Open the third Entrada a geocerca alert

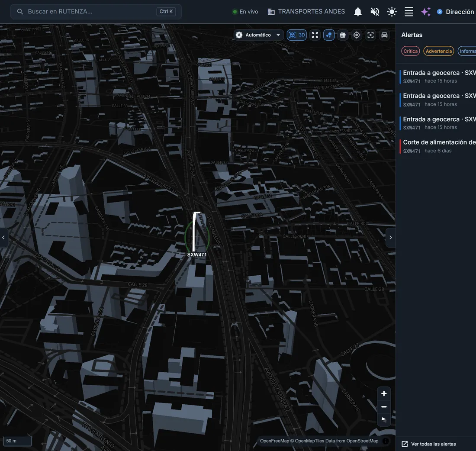pyautogui.click(x=437, y=123)
